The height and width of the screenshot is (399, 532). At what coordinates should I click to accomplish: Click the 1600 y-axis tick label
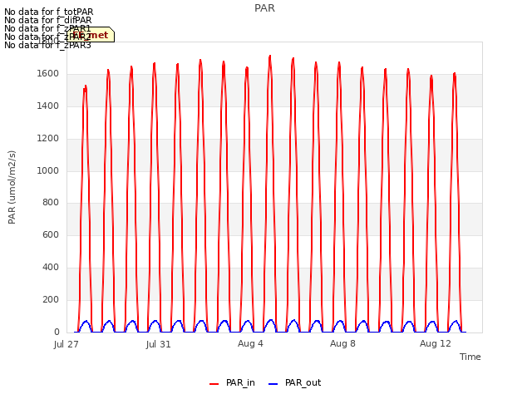pos(48,74)
